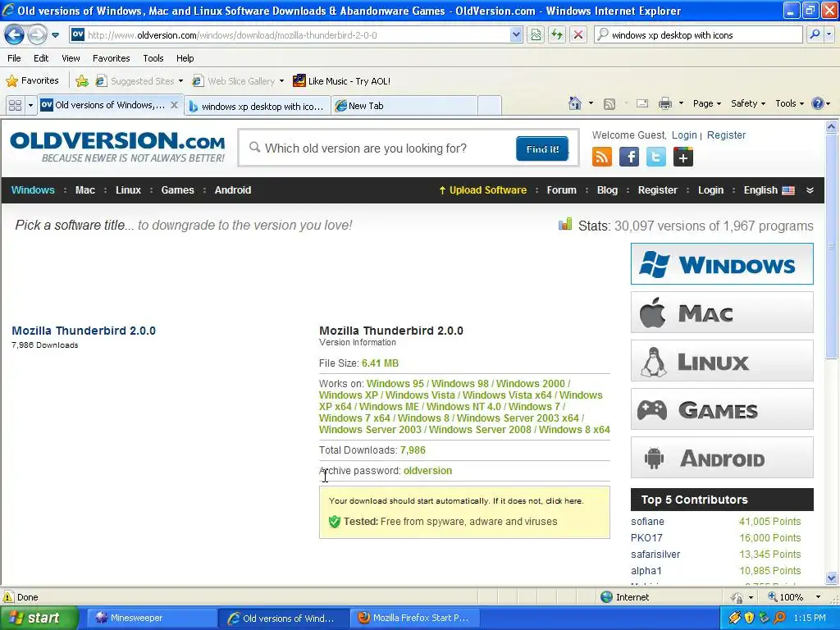Click the Find it! button
840x630 pixels.
point(542,149)
